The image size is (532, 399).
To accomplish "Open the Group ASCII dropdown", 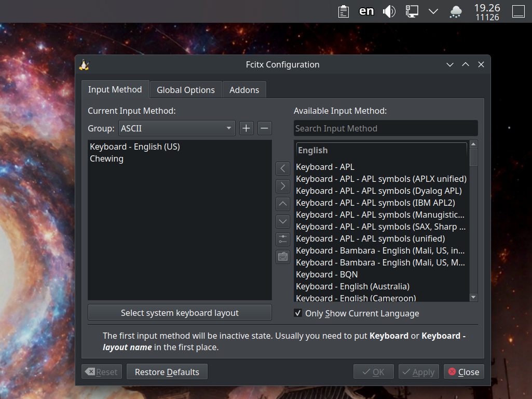I will [176, 128].
